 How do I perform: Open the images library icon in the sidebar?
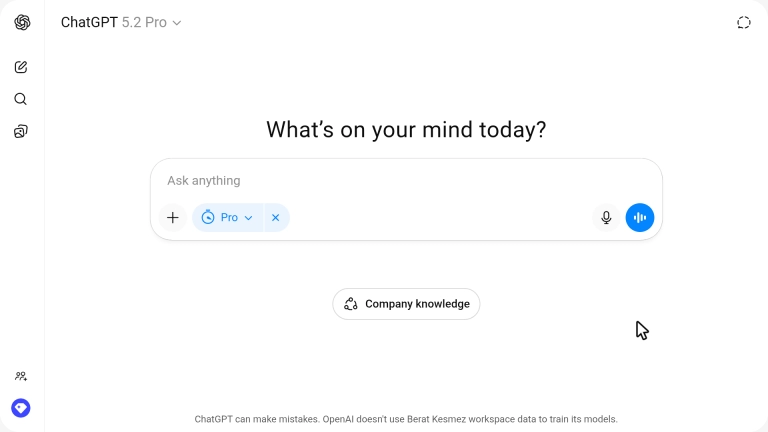(21, 131)
